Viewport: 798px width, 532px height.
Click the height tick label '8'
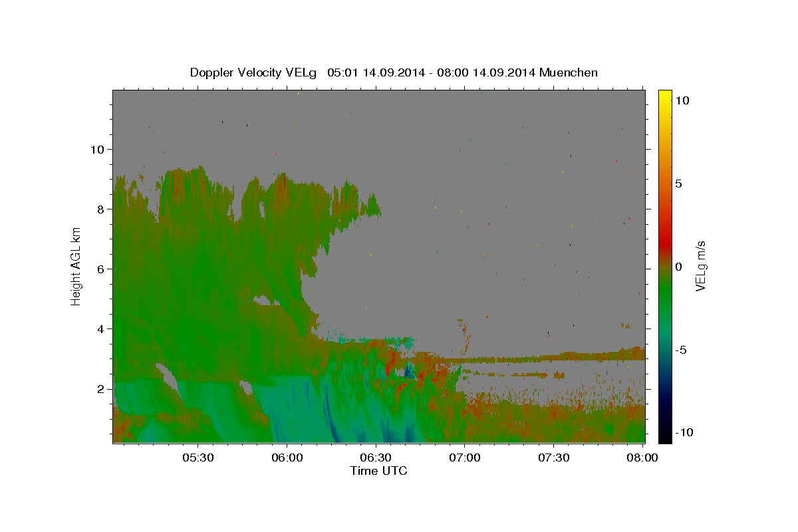click(x=102, y=209)
